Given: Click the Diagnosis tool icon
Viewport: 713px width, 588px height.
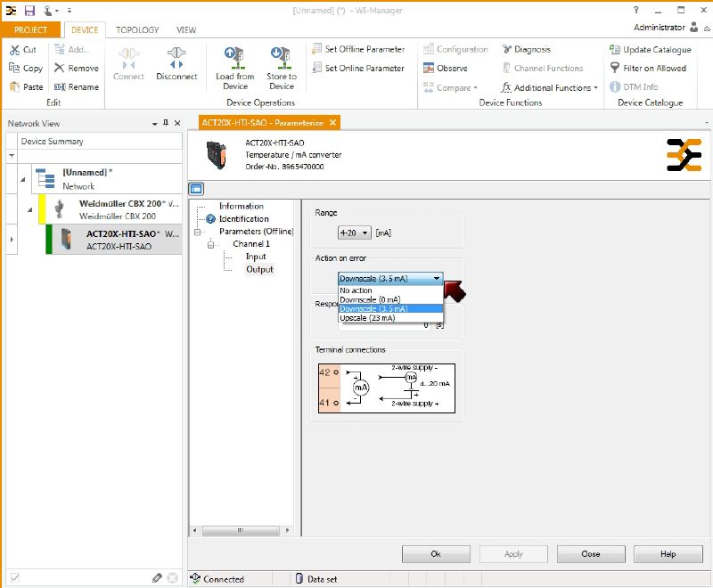Looking at the screenshot, I should click(507, 50).
